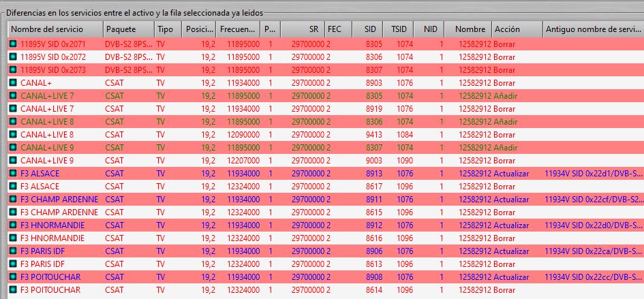Click the icon of F3 HNORMANDIE marked Borrar

[x=14, y=238]
